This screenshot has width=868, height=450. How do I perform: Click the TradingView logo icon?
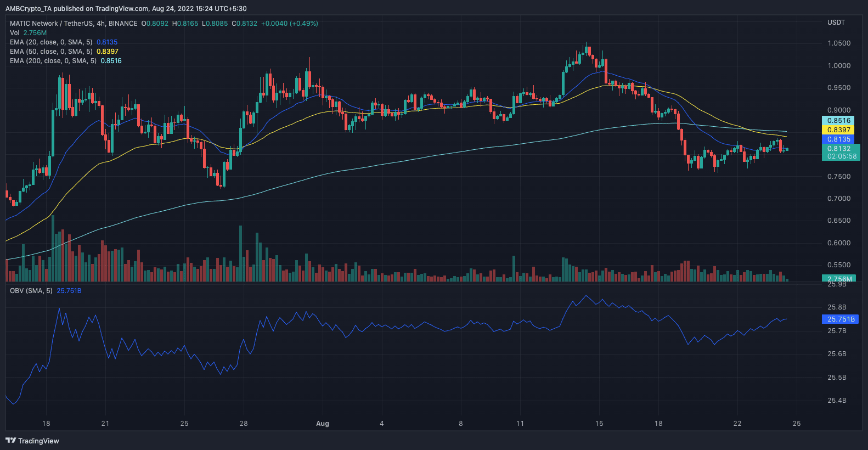(10, 440)
